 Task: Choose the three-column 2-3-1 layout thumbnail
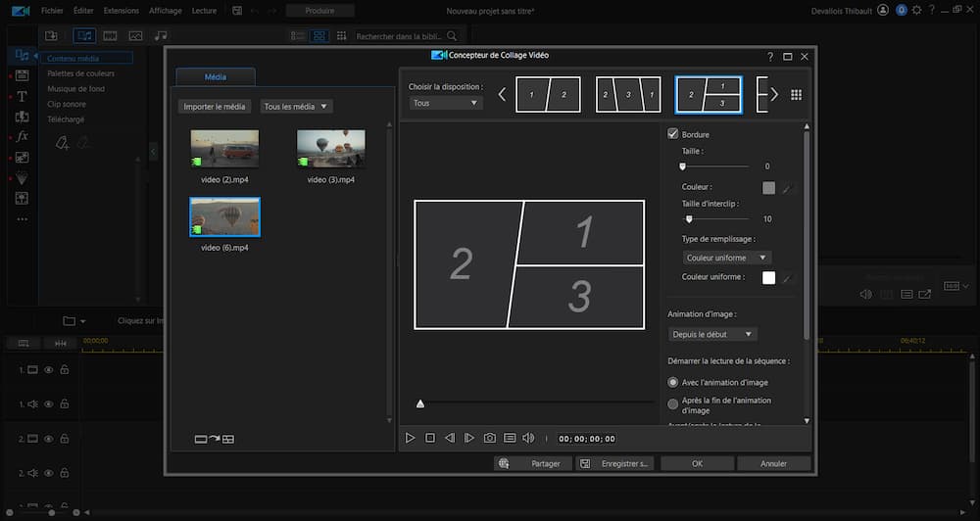tap(628, 95)
